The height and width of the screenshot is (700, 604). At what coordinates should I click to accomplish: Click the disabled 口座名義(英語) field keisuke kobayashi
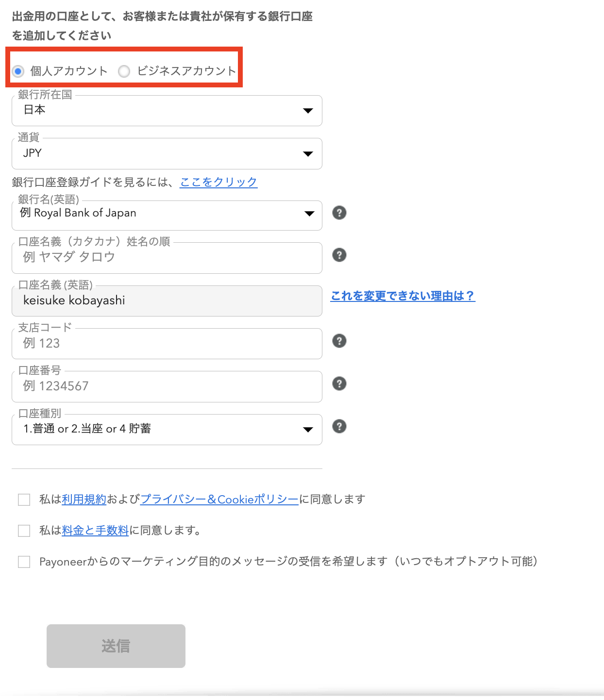[167, 301]
